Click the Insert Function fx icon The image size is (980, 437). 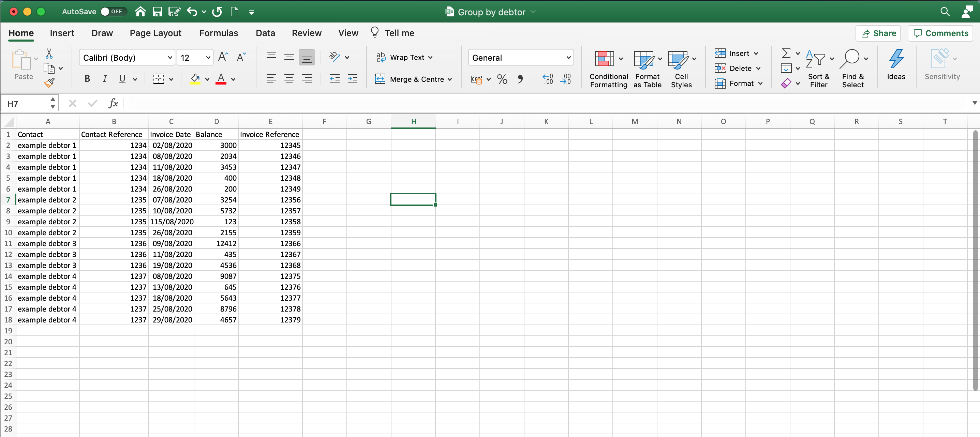[x=113, y=103]
